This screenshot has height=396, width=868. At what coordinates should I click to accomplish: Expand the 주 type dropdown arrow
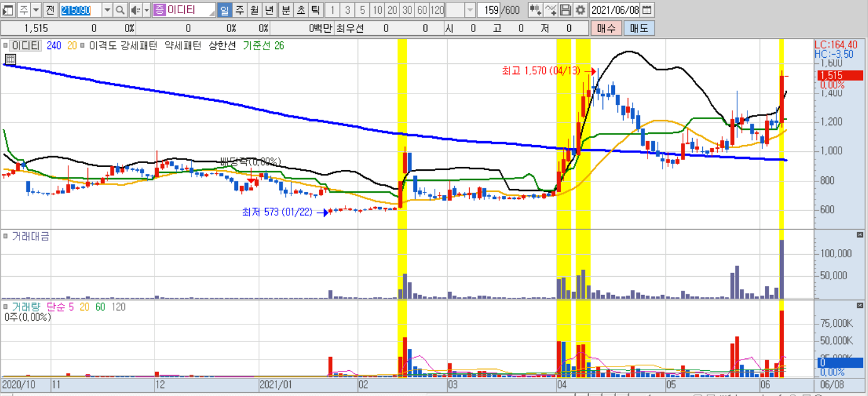click(x=35, y=10)
